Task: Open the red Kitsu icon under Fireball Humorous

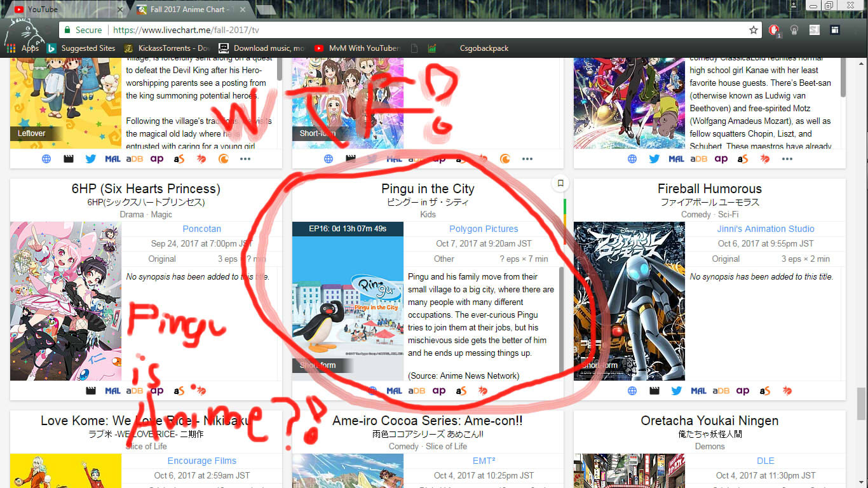Action: coord(787,391)
